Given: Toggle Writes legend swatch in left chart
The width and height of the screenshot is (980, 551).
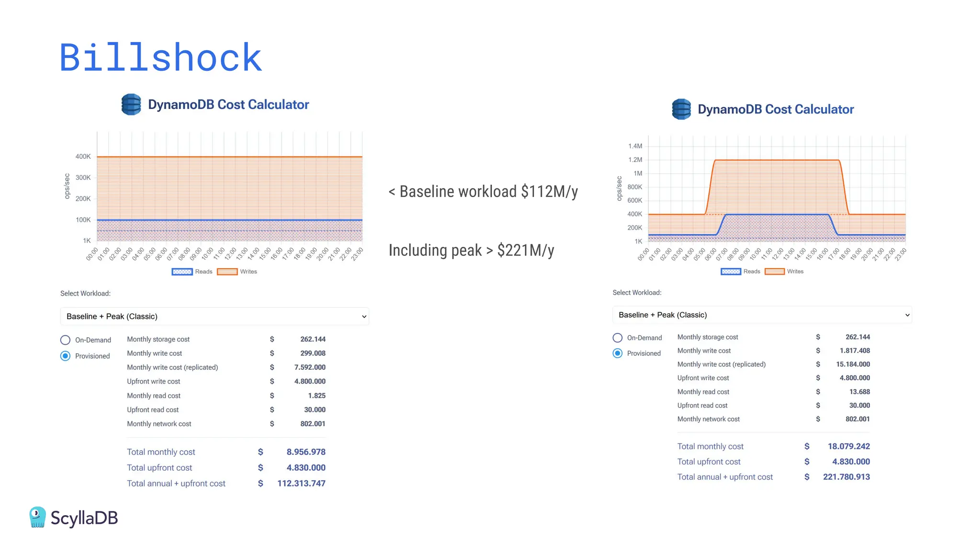Looking at the screenshot, I should (227, 272).
